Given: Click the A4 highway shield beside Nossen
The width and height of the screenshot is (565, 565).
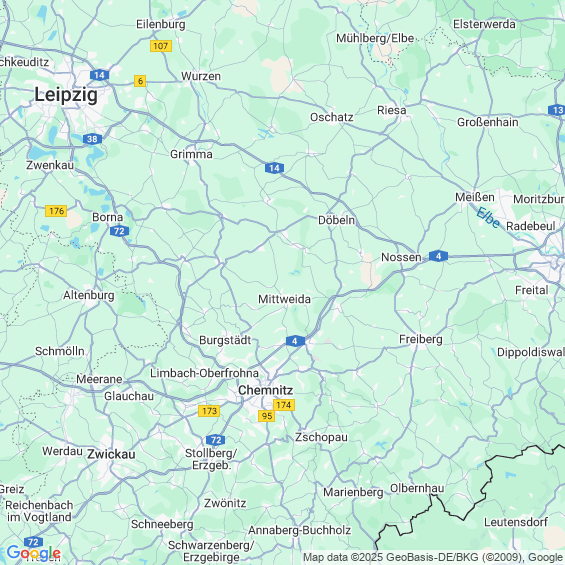Looking at the screenshot, I should coord(438,256).
